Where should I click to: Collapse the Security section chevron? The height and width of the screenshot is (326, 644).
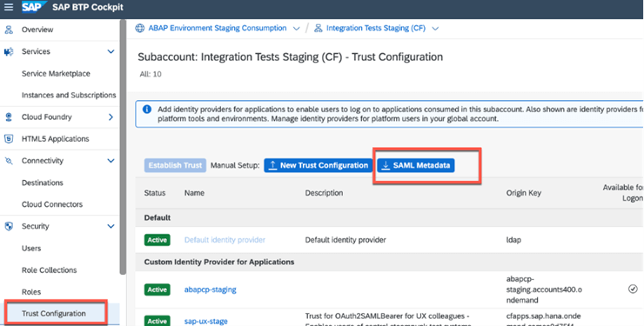(111, 226)
